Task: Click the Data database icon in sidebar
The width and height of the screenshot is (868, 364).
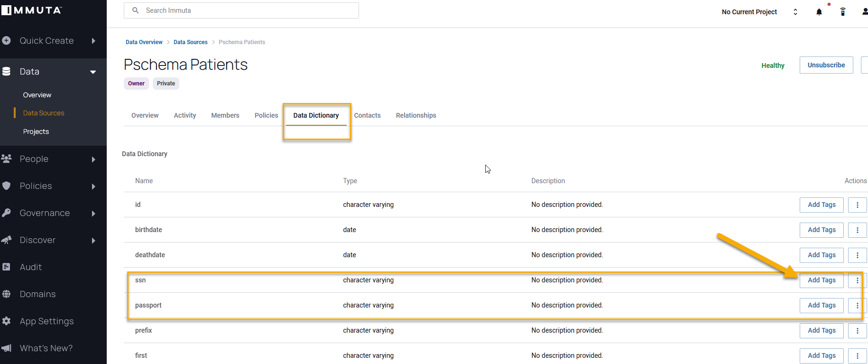Action: (x=6, y=72)
